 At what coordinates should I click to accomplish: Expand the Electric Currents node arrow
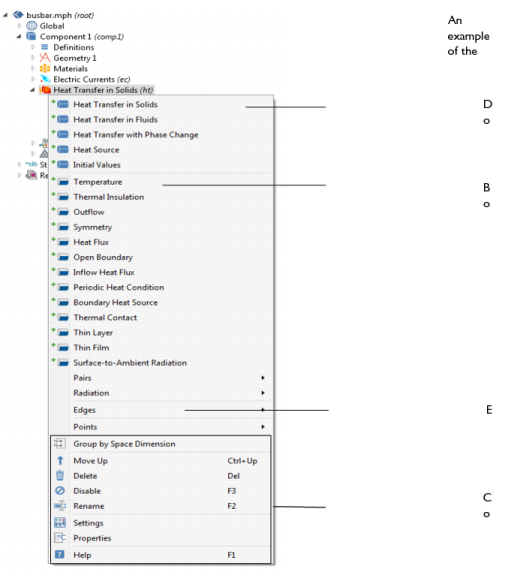33,79
